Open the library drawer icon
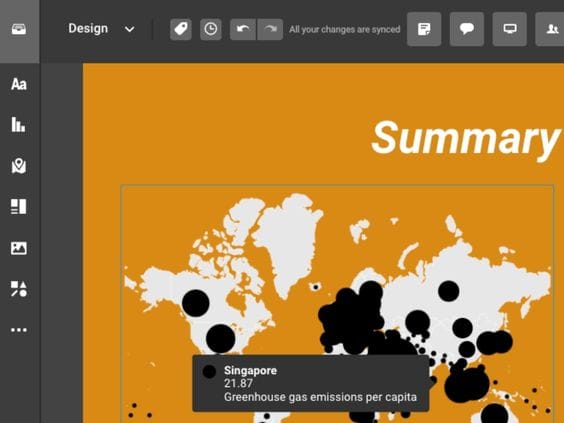The image size is (564, 423). (19, 29)
